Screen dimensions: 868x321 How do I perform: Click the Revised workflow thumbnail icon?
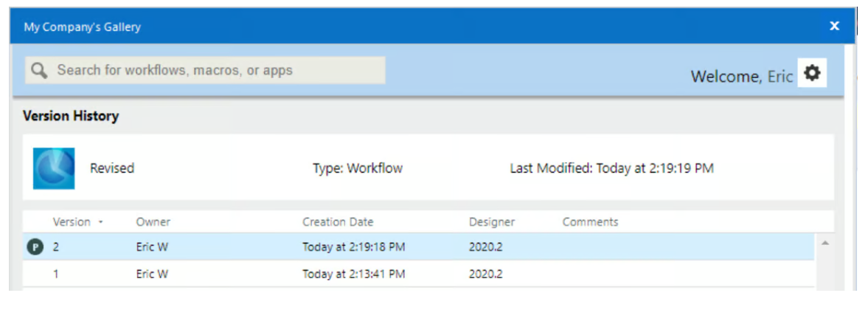54,168
